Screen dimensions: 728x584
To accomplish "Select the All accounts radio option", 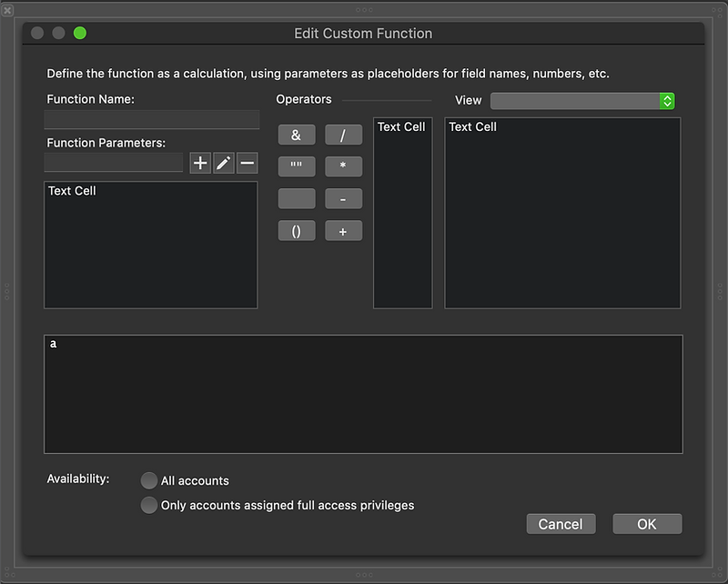I will pos(149,480).
